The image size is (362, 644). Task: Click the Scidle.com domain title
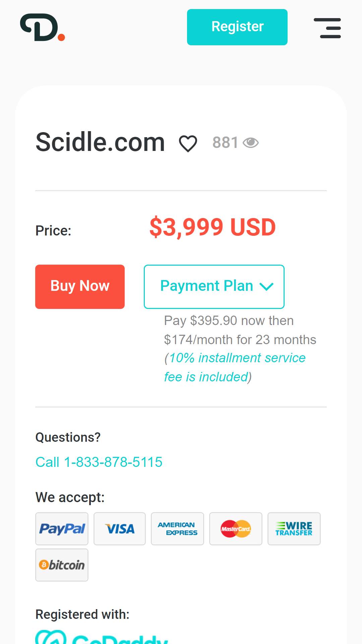[x=100, y=142]
